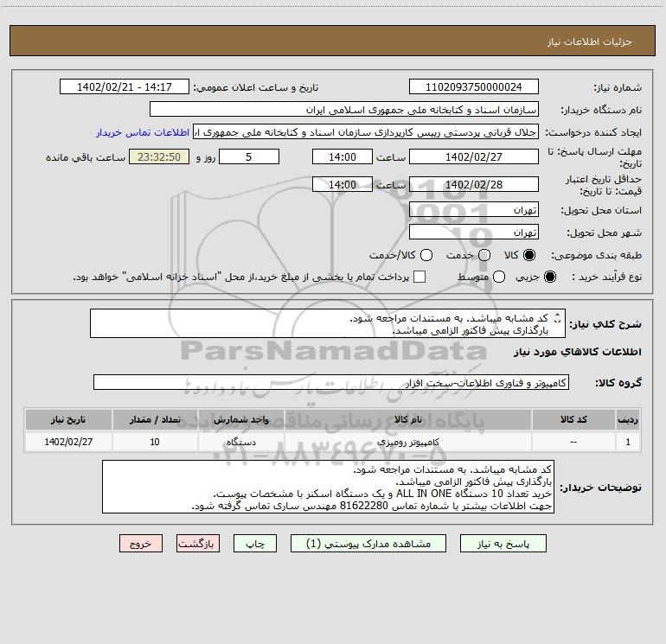The width and height of the screenshot is (666, 644).
Task: Click the توضیحات خریدار text area
Action: (329, 487)
